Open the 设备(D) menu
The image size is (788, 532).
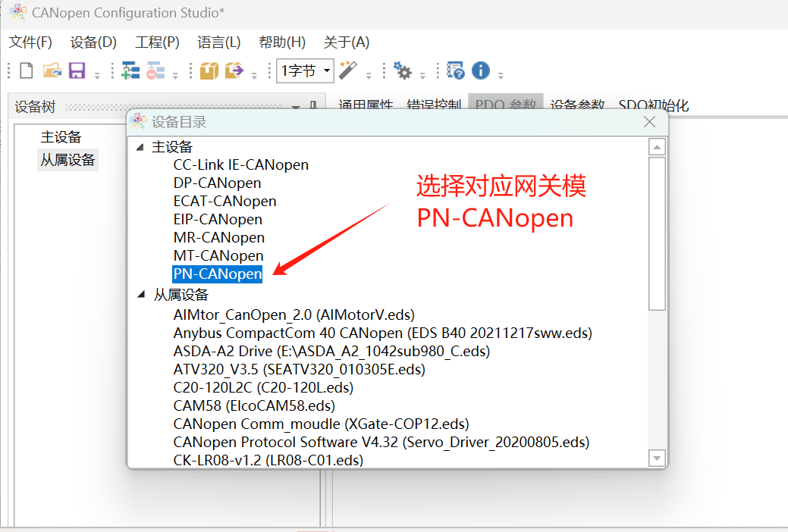(x=93, y=42)
